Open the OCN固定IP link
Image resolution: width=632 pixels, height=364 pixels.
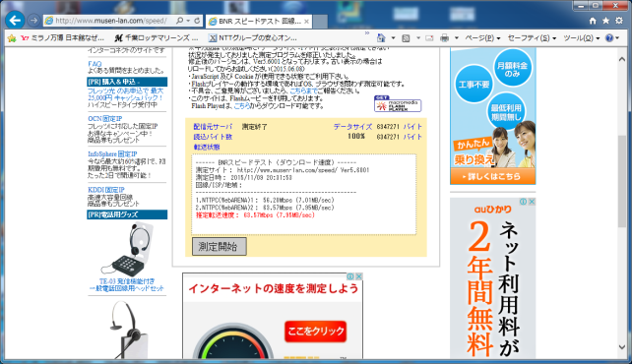point(104,118)
